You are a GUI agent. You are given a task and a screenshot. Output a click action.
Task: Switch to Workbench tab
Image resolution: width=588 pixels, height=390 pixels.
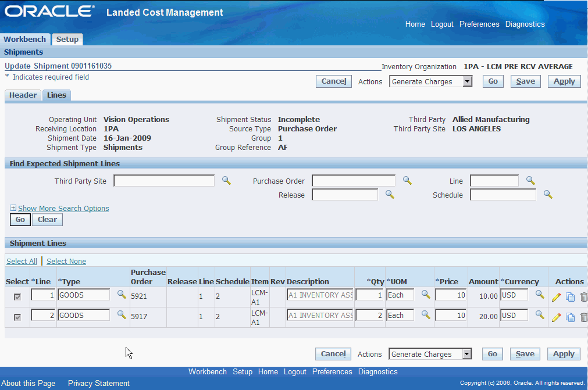pos(25,40)
